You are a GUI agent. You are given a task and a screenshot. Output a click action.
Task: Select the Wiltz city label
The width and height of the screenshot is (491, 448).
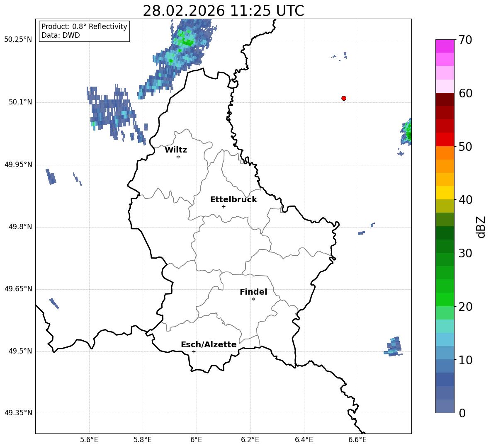[176, 150]
